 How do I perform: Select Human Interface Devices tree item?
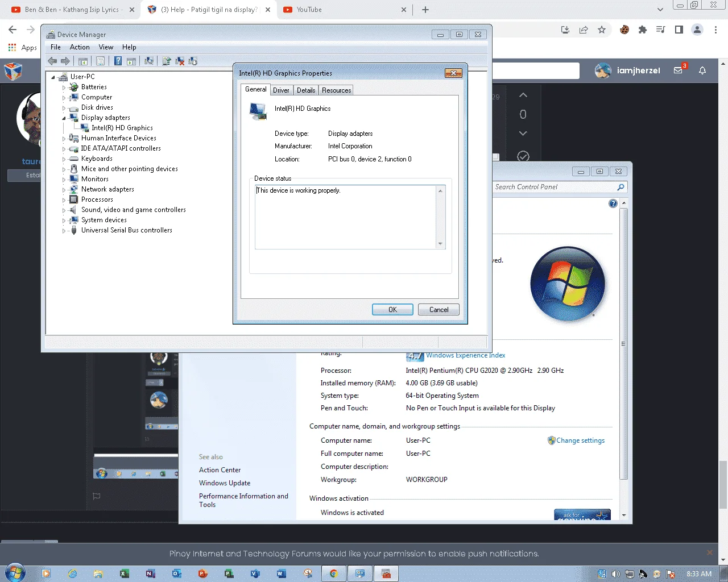coord(118,138)
